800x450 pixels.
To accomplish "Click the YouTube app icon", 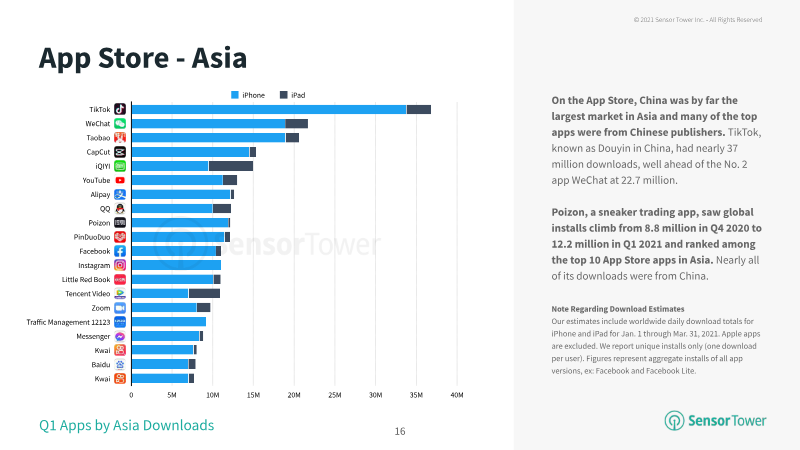I will coord(120,180).
